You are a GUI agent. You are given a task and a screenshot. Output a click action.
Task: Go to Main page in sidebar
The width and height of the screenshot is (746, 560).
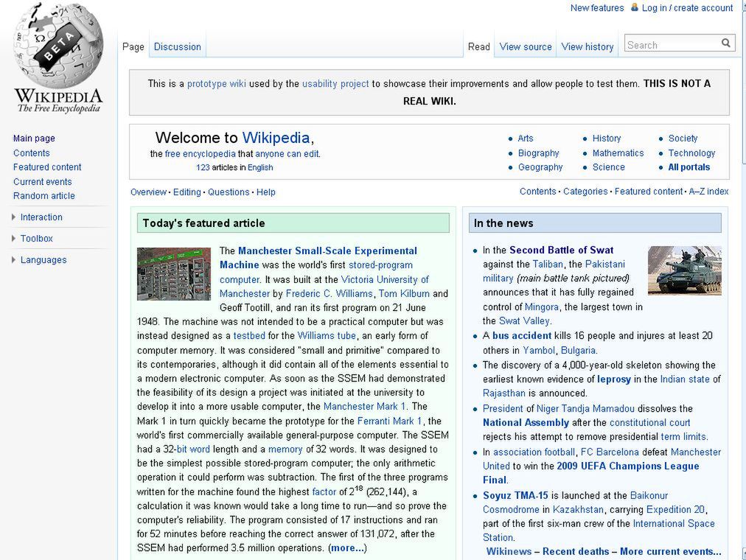pos(34,139)
